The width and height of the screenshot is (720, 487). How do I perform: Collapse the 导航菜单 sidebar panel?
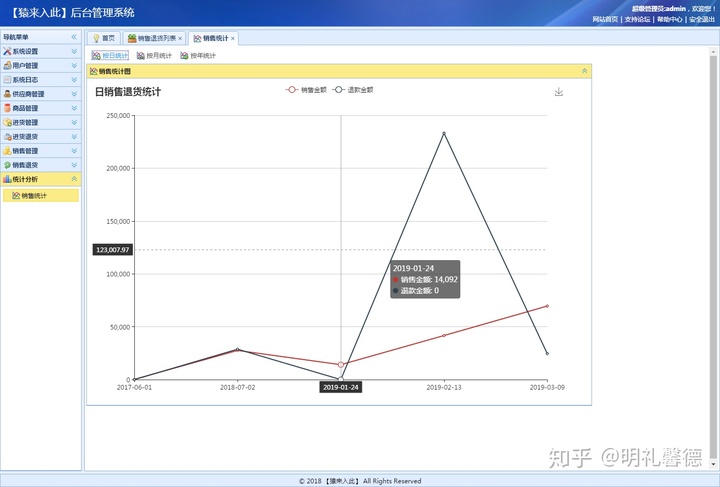coord(74,37)
